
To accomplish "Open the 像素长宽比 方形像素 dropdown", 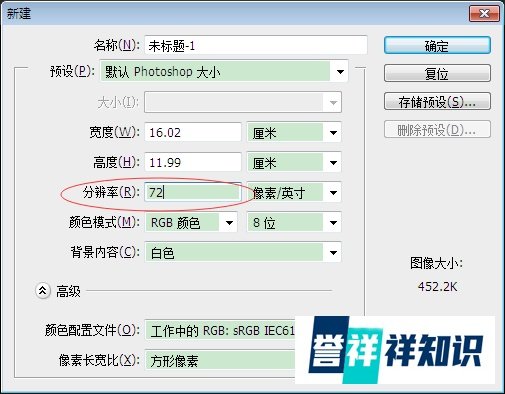I will (x=220, y=360).
